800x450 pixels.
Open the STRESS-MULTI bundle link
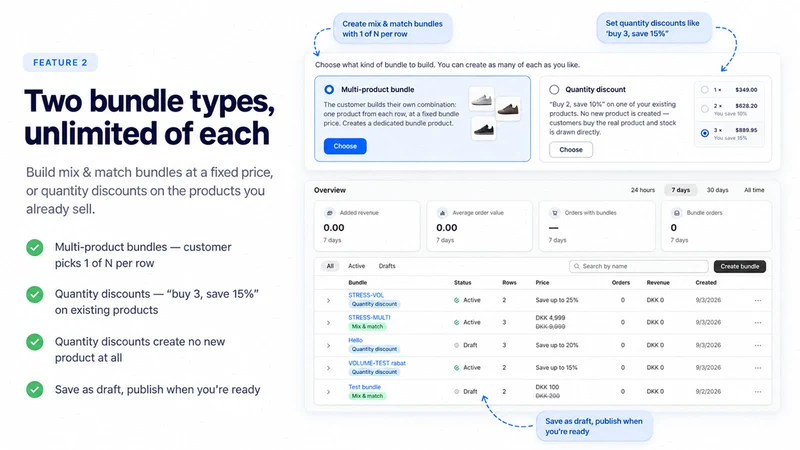pos(369,317)
